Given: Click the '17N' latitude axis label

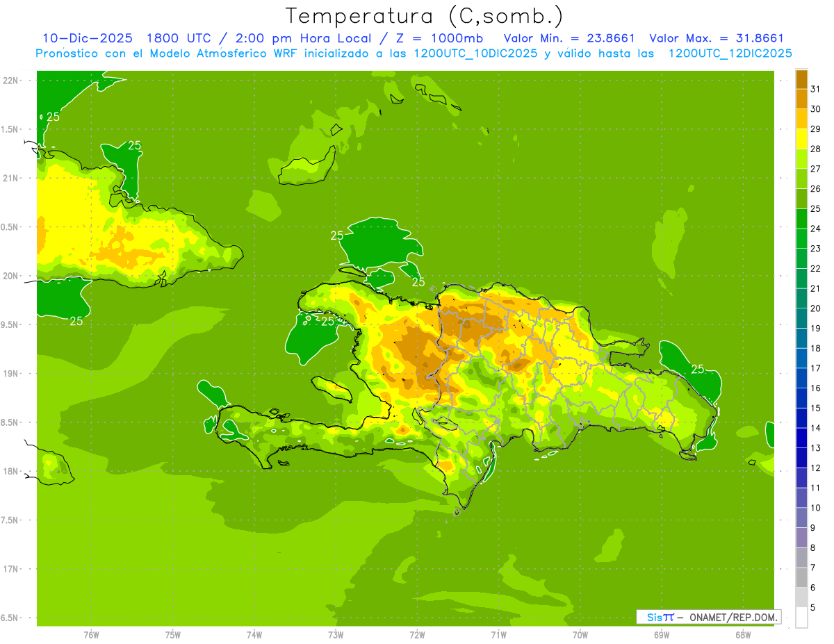Looking at the screenshot, I should pos(11,570).
